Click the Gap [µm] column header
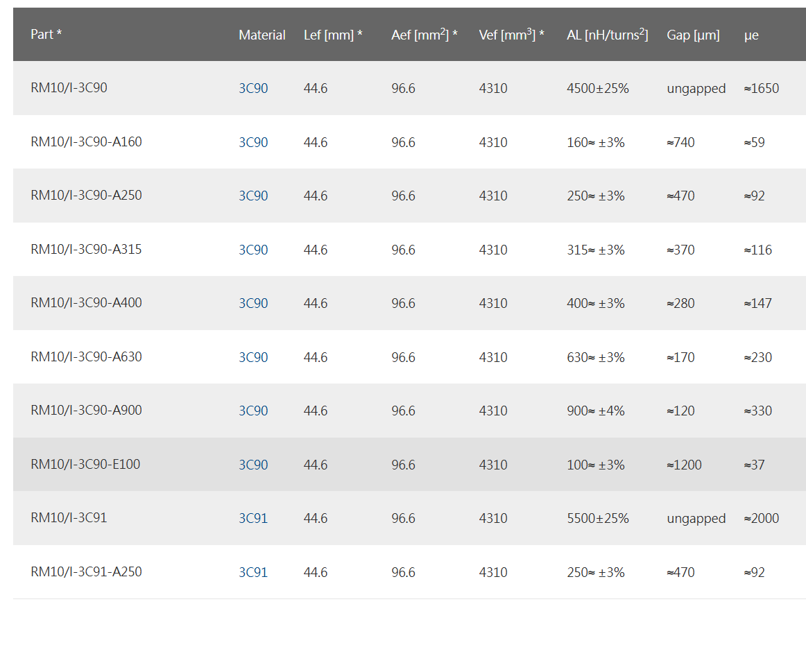806x672 pixels. tap(693, 35)
